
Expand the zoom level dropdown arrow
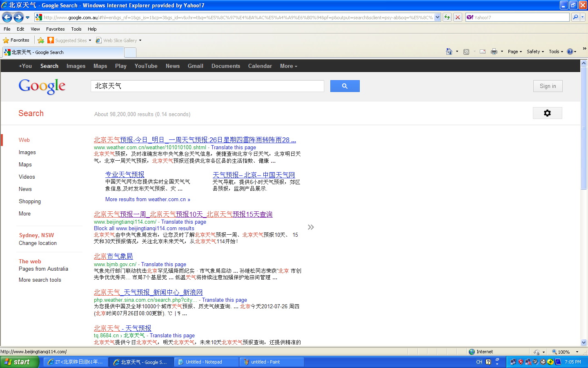tap(577, 352)
